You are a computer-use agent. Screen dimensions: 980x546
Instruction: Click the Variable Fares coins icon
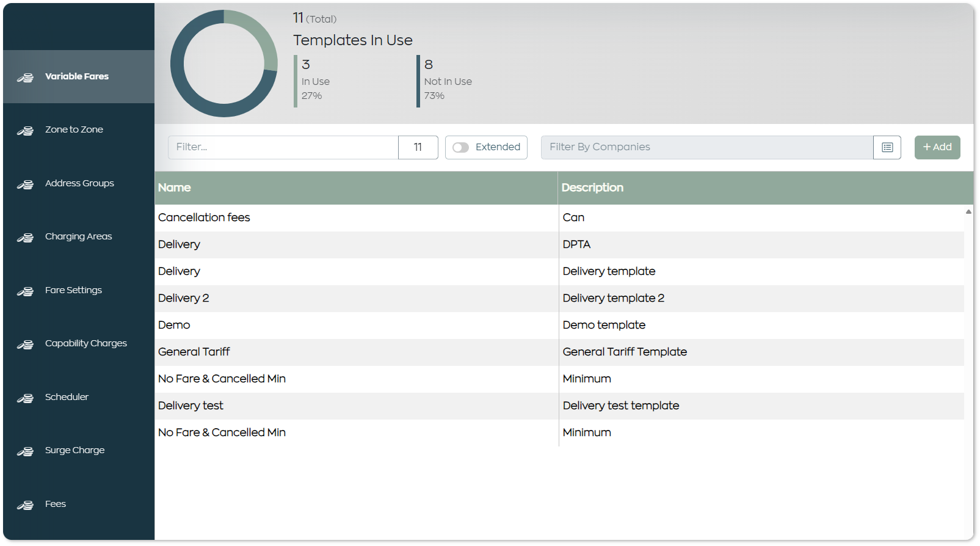[25, 78]
